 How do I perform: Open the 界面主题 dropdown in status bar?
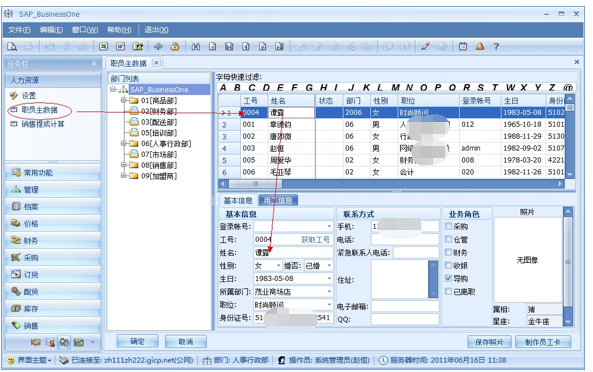pos(30,360)
